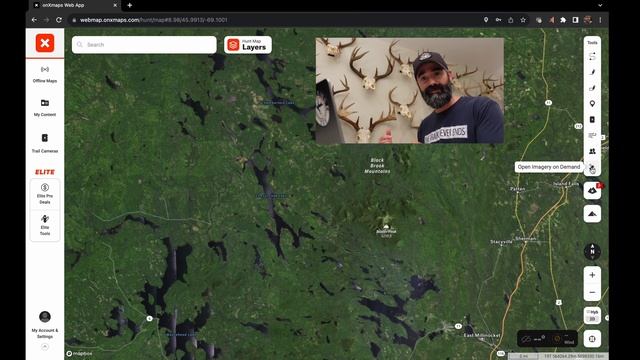Expand the chevron under My Account & Settings
The width and height of the screenshot is (640, 360).
(45, 347)
